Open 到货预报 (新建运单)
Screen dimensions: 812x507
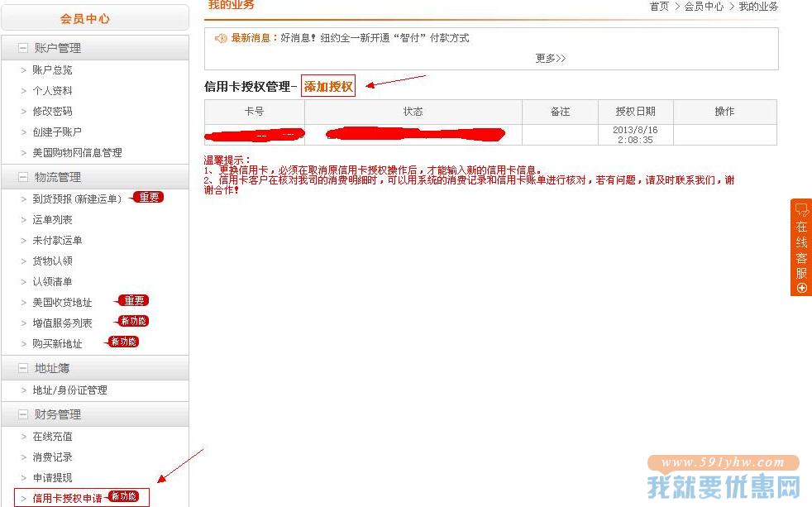pyautogui.click(x=77, y=198)
